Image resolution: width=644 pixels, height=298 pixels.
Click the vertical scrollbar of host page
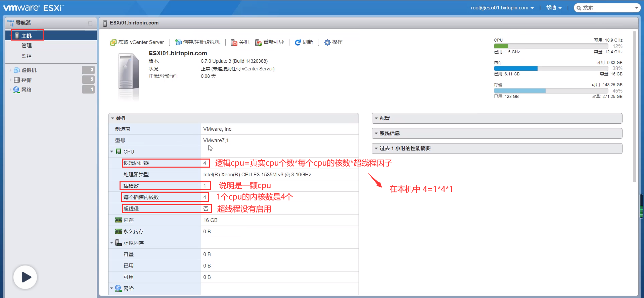click(634, 107)
